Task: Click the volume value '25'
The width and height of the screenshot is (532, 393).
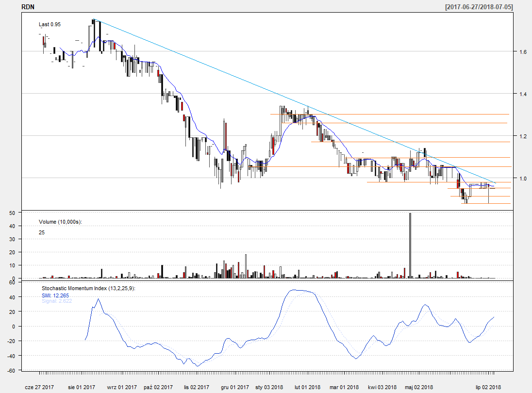Action: [42, 232]
